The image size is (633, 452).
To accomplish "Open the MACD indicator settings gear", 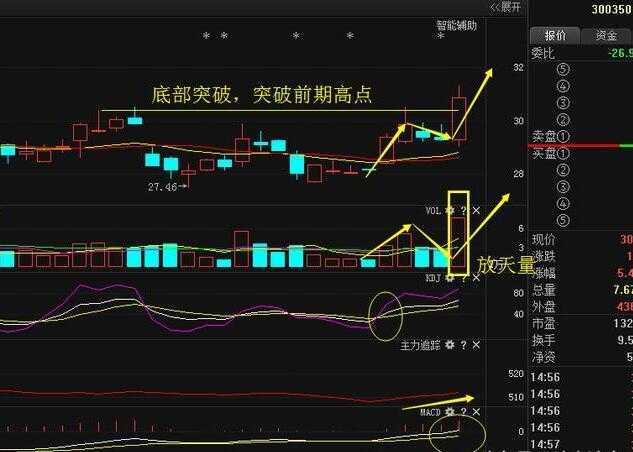I will 449,412.
